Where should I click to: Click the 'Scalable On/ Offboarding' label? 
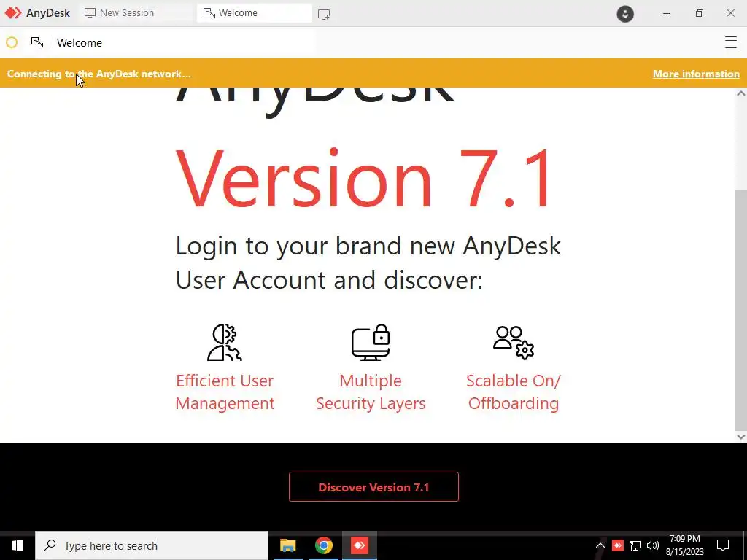pos(514,392)
